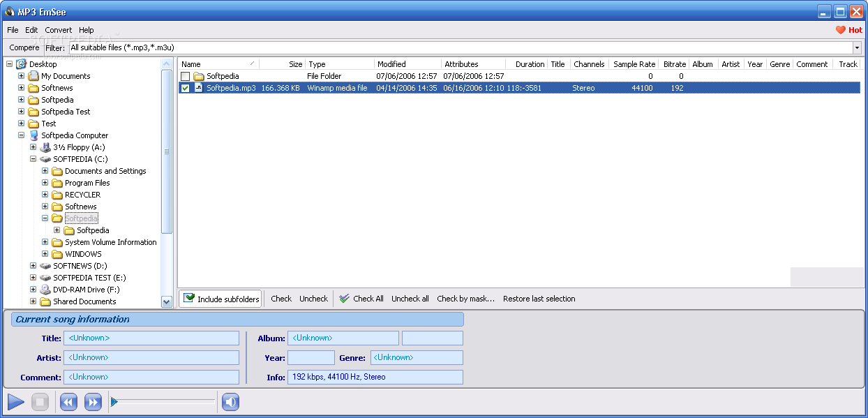Click the Artist input field

coord(151,357)
